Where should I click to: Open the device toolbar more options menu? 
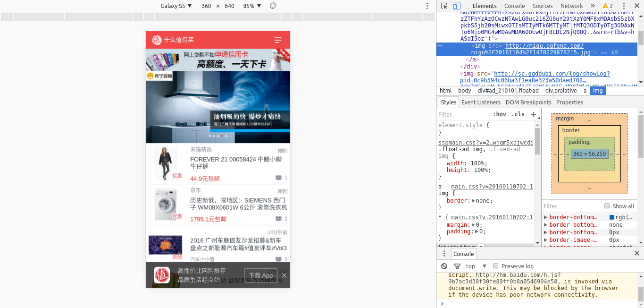tap(427, 6)
